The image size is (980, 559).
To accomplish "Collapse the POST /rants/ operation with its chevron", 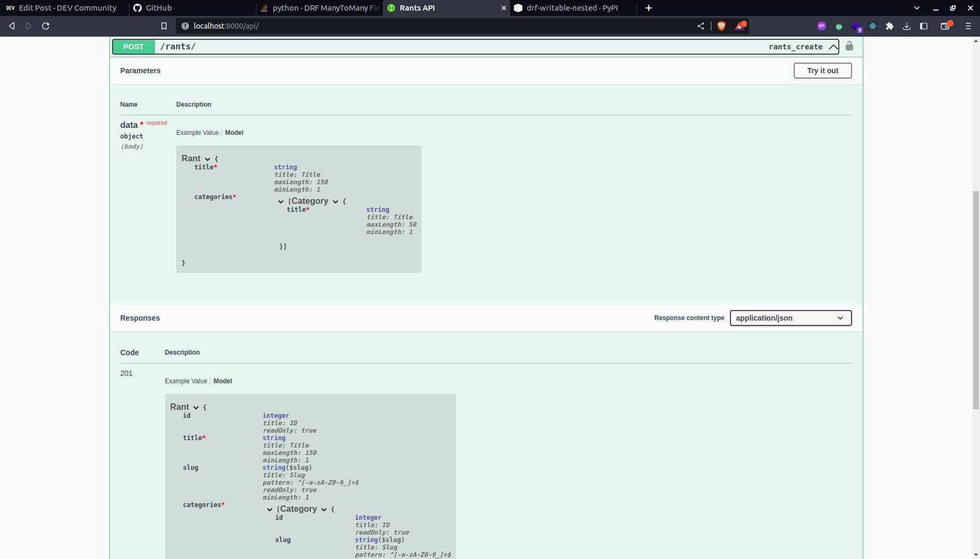I will 833,47.
